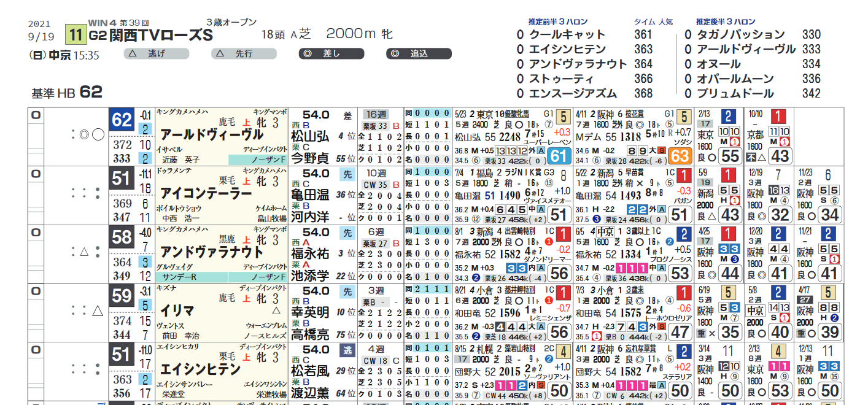Open horse アールドヴィーヴル in the table

(212, 134)
